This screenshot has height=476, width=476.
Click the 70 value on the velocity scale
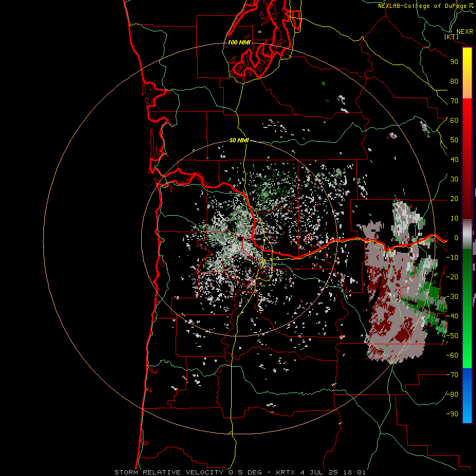point(454,101)
